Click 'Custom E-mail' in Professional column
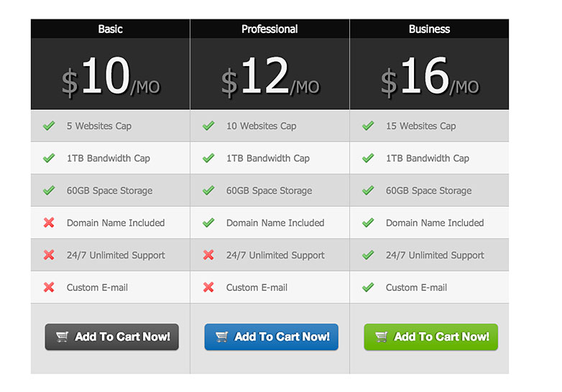Viewport: 562px width, 392px height. 257,287
